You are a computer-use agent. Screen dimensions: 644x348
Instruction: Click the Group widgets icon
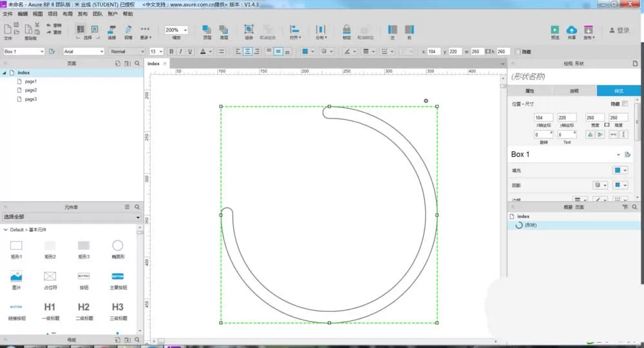coord(249,29)
